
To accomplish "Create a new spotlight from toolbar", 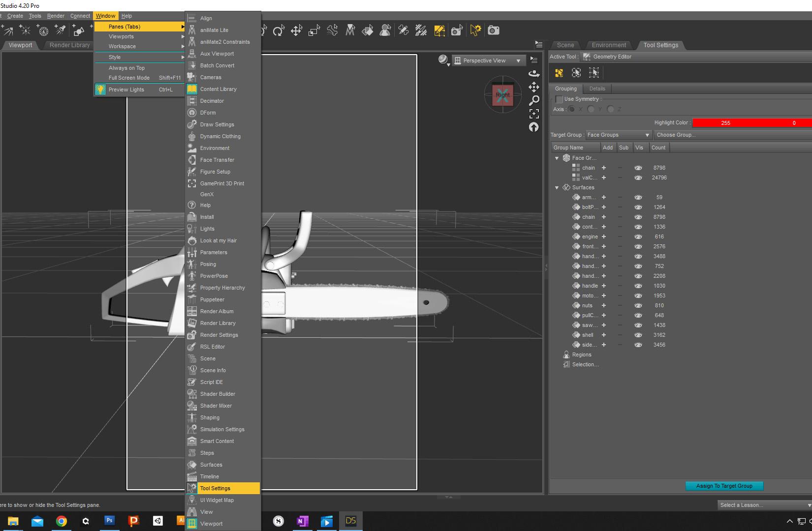I will click(x=61, y=30).
